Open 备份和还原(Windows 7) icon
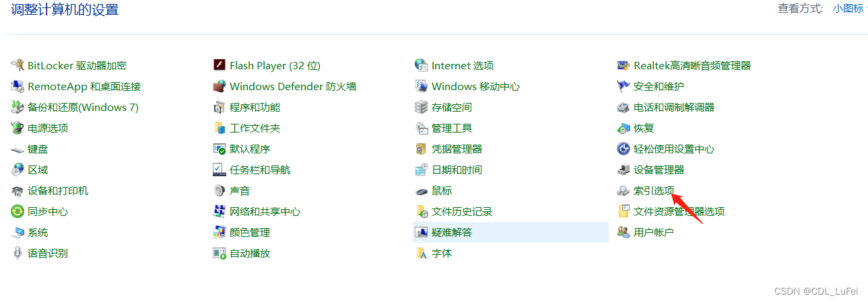Screen dimensions: 868x302 point(18,107)
